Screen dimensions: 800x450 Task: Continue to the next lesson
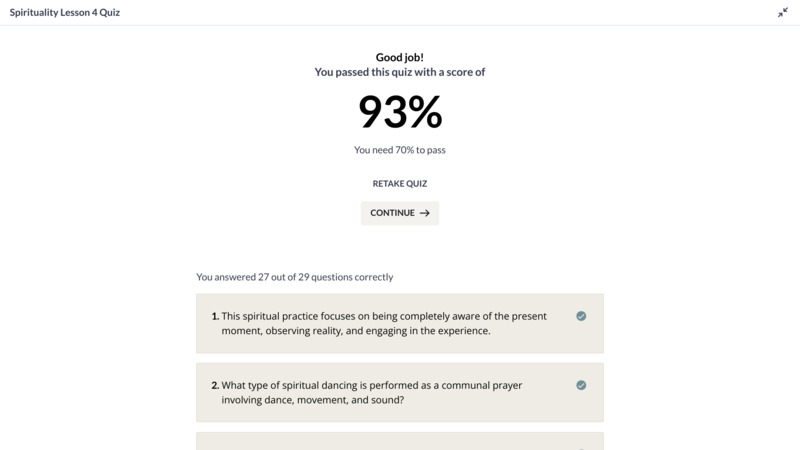[399, 213]
